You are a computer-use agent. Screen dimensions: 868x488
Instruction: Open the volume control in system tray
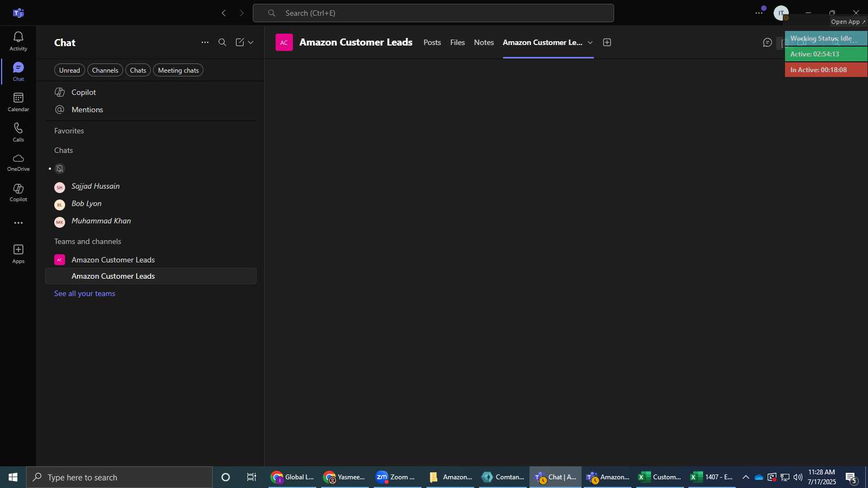tap(797, 477)
